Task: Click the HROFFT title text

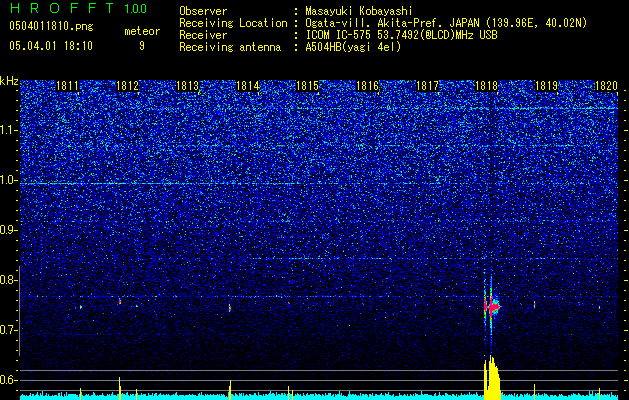Action: click(62, 8)
